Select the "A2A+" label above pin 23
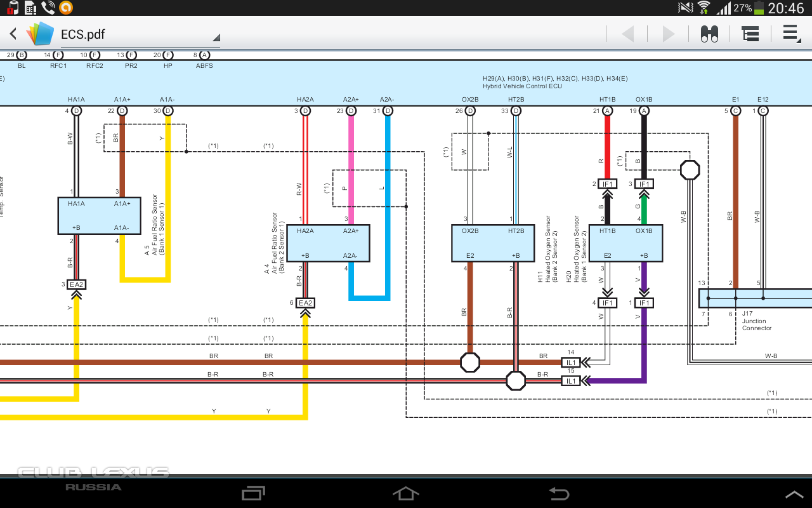 [x=351, y=100]
